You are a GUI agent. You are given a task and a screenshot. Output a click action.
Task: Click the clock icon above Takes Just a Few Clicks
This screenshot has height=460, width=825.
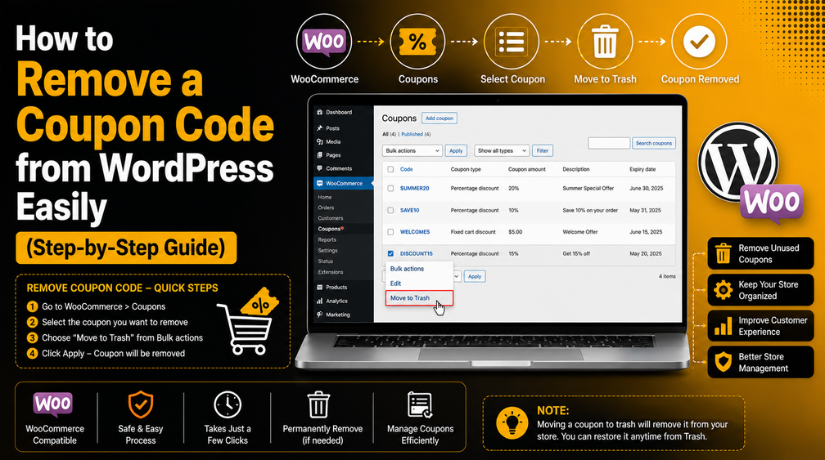click(x=227, y=405)
